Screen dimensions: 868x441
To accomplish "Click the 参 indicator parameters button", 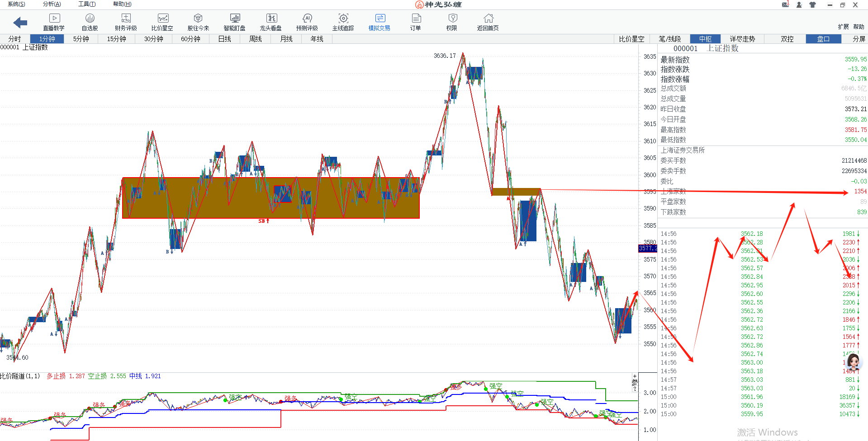I will click(635, 383).
